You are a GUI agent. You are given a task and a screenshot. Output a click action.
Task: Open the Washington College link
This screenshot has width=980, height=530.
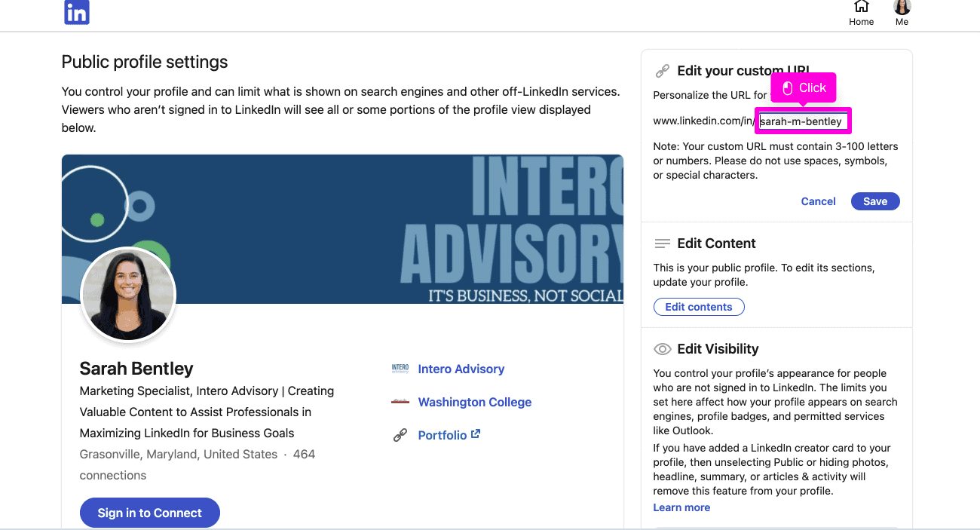pyautogui.click(x=475, y=402)
